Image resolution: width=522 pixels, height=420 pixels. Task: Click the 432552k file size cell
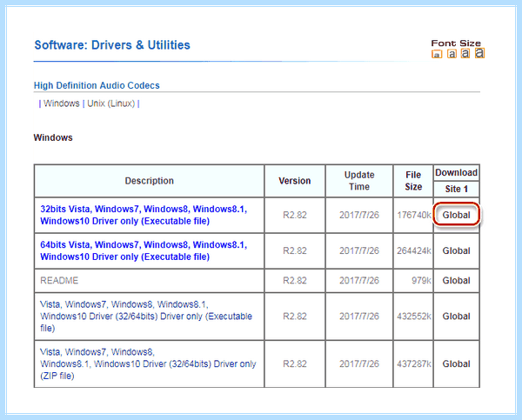[x=414, y=317]
